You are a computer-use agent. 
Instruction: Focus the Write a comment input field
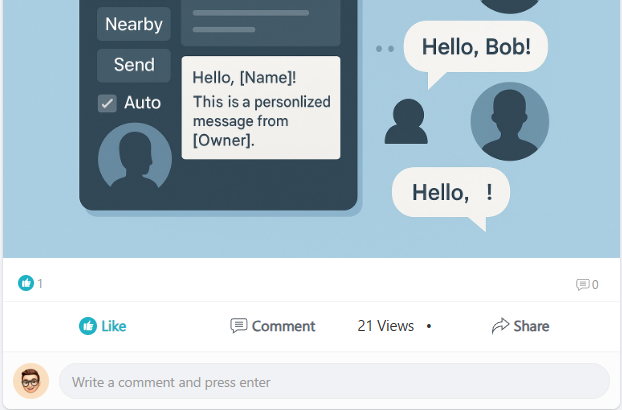point(334,381)
